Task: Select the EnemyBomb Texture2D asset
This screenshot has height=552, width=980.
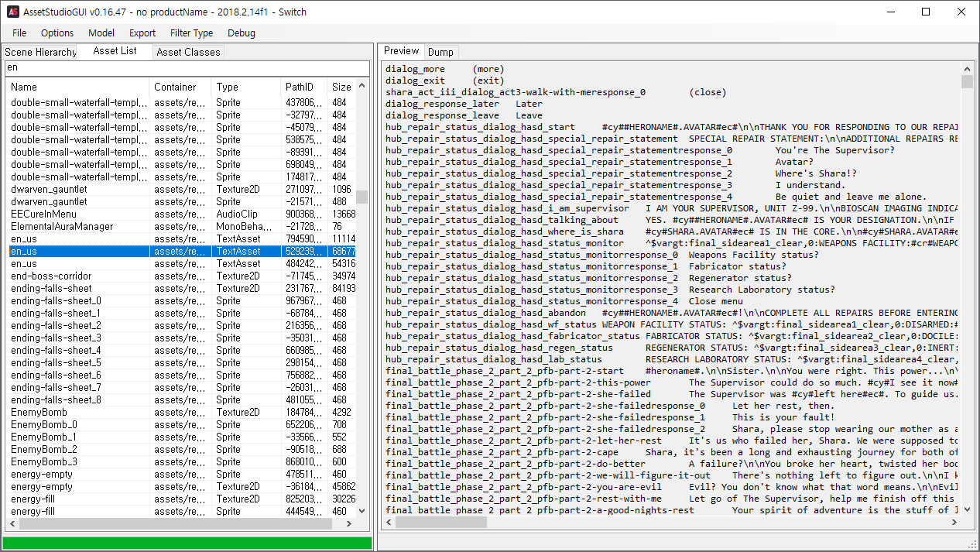Action: coord(181,412)
